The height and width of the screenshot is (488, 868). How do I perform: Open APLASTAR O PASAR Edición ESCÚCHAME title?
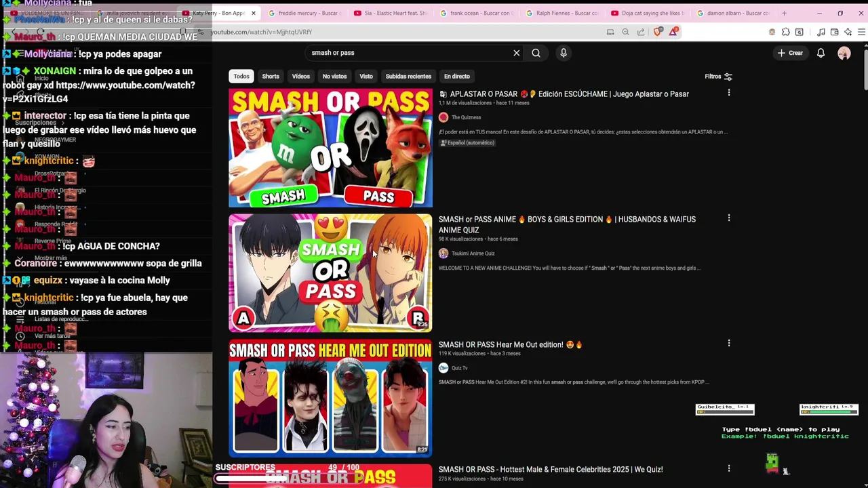click(x=564, y=94)
